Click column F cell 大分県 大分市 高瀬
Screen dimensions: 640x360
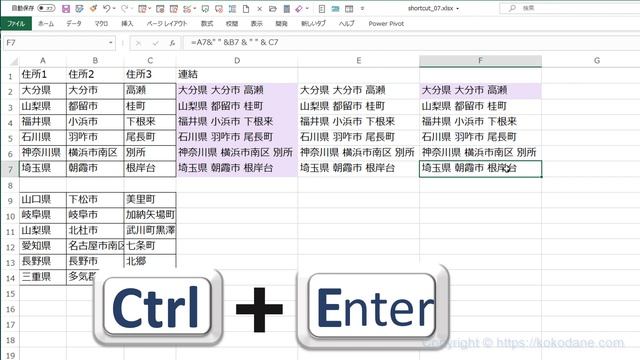480,91
